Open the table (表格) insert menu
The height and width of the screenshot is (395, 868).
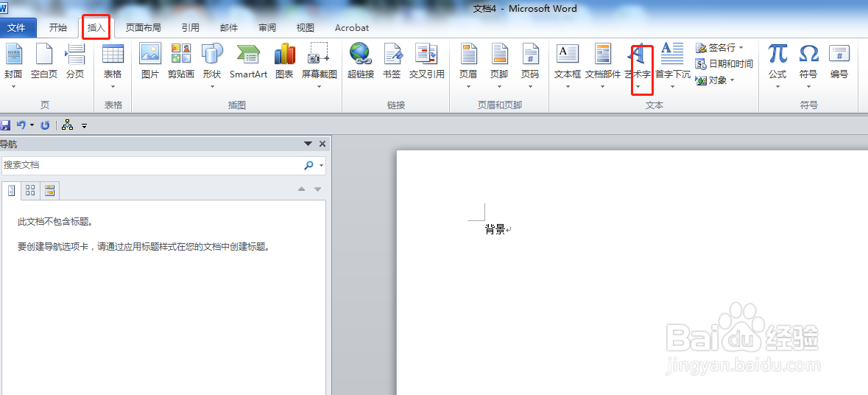pyautogui.click(x=113, y=66)
